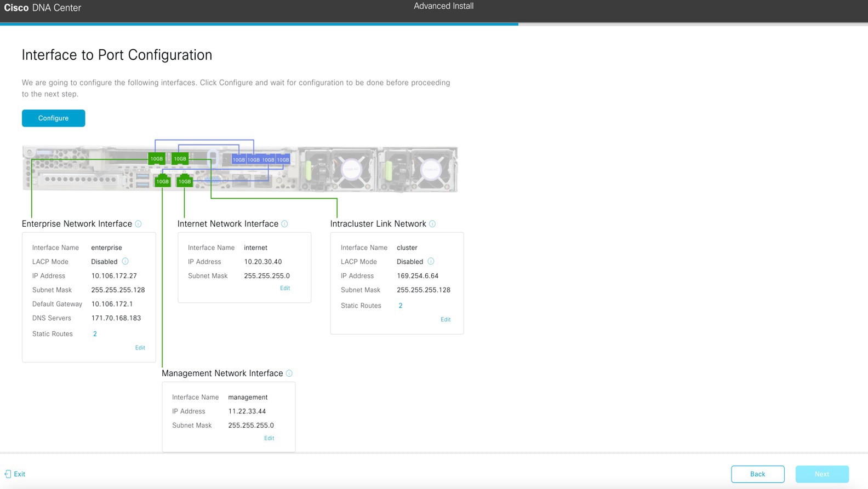Select the first blue 10GB port
The height and width of the screenshot is (489, 868).
click(239, 160)
